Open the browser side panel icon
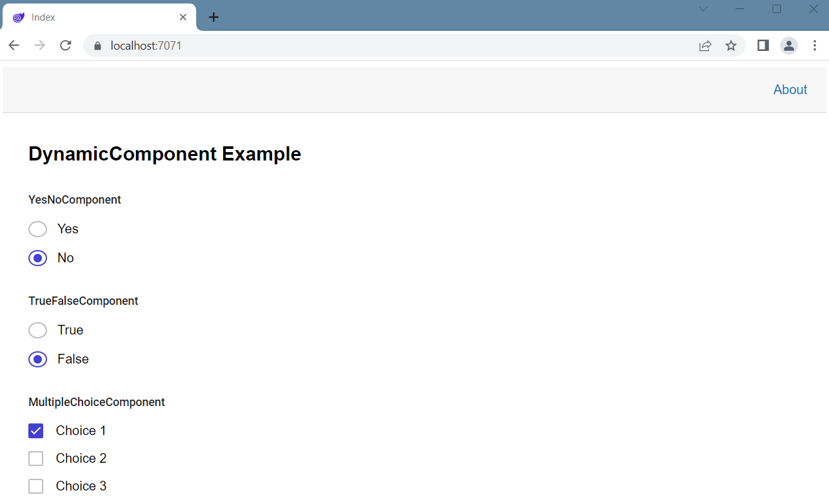The width and height of the screenshot is (829, 504). [x=763, y=45]
